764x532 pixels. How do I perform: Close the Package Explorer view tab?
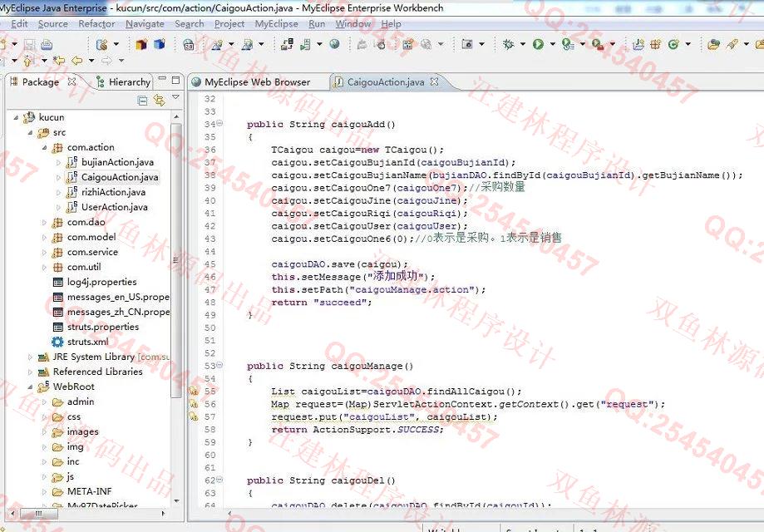[71, 81]
